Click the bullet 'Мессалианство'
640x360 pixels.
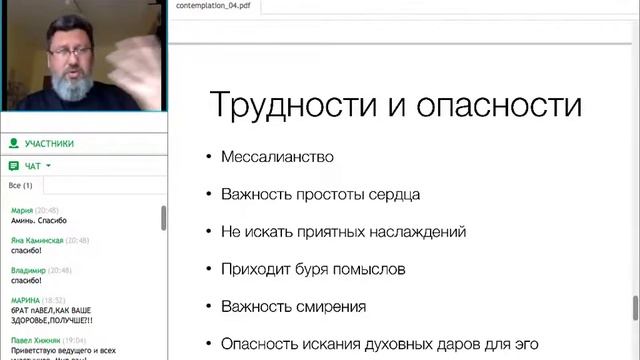pos(277,157)
